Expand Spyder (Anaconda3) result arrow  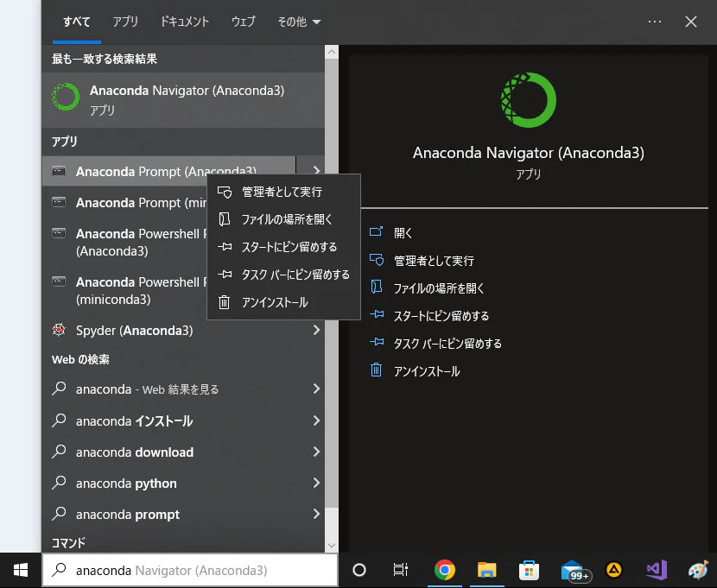(x=316, y=330)
